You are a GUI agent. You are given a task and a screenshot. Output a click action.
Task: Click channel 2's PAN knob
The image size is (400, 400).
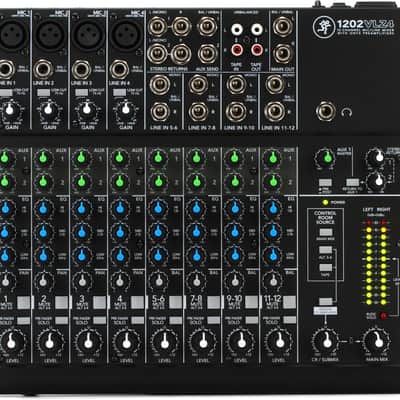pyautogui.click(x=43, y=281)
